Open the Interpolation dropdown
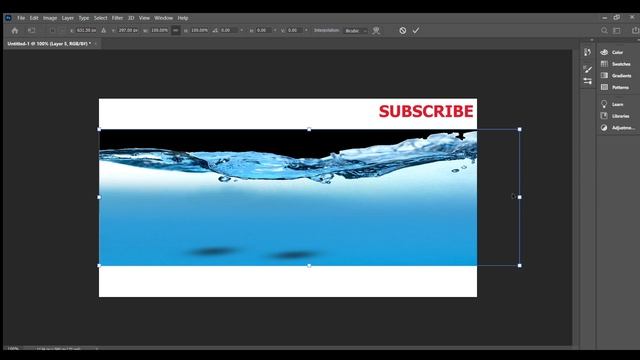The width and height of the screenshot is (640, 360). [356, 31]
